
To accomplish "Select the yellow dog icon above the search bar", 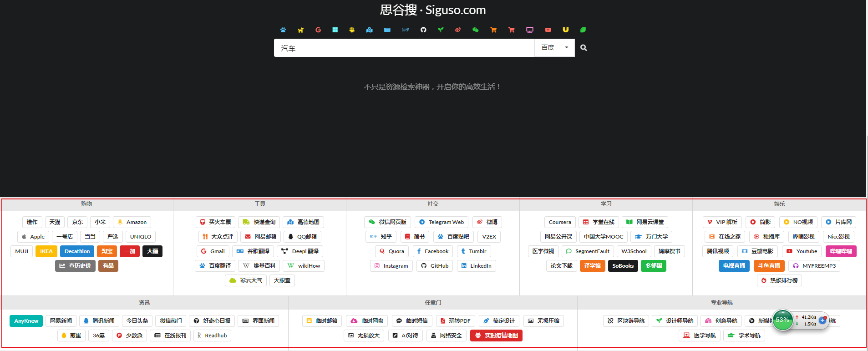I will point(300,30).
